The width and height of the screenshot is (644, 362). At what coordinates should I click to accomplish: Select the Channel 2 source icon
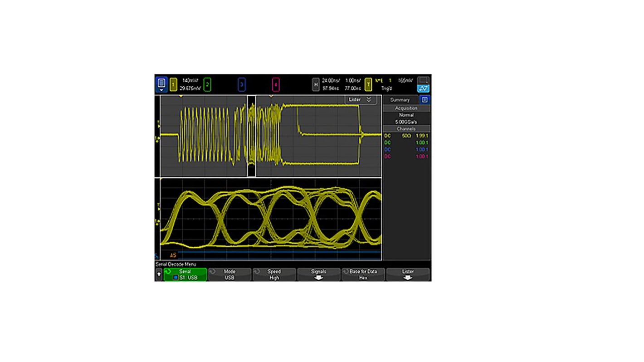(207, 84)
